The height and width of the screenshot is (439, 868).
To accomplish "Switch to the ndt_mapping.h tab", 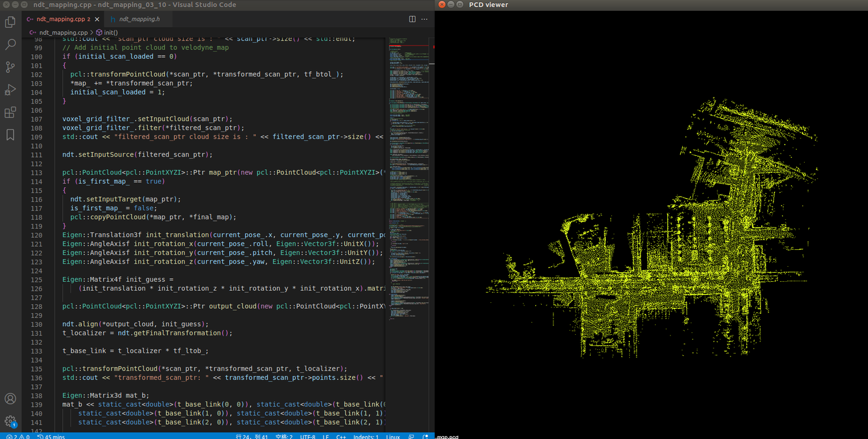I will tap(139, 19).
